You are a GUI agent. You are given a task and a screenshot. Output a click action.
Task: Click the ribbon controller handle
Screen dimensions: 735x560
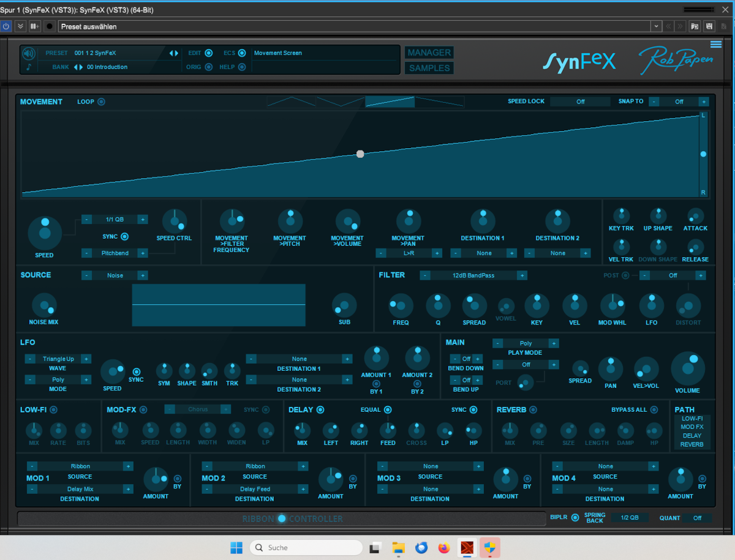[x=282, y=518]
